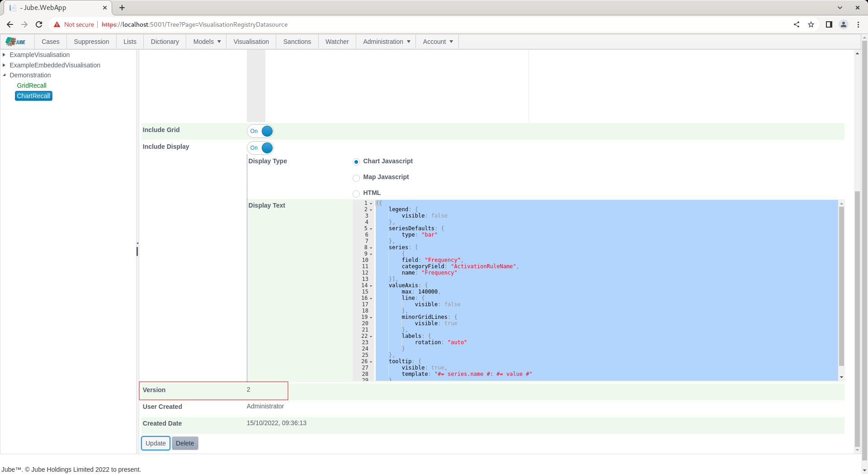Click the code editor vertical scrollbar
This screenshot has width=868, height=474.
pos(841,286)
